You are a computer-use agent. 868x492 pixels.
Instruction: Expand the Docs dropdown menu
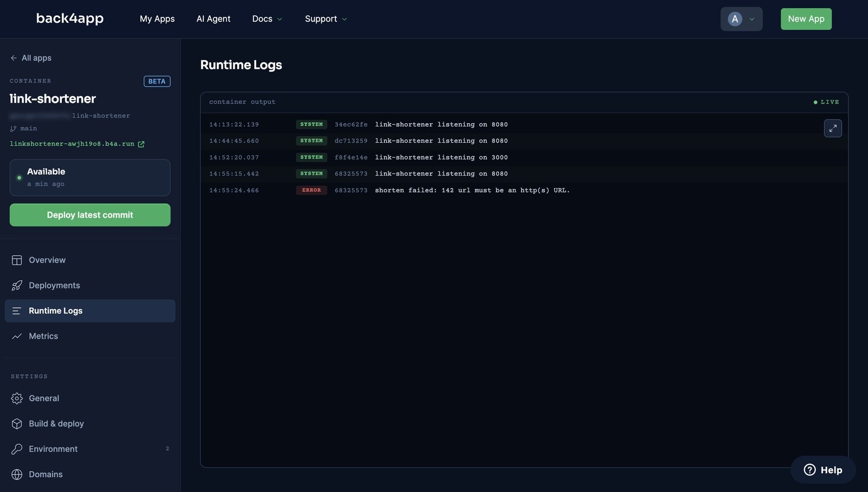click(x=267, y=19)
